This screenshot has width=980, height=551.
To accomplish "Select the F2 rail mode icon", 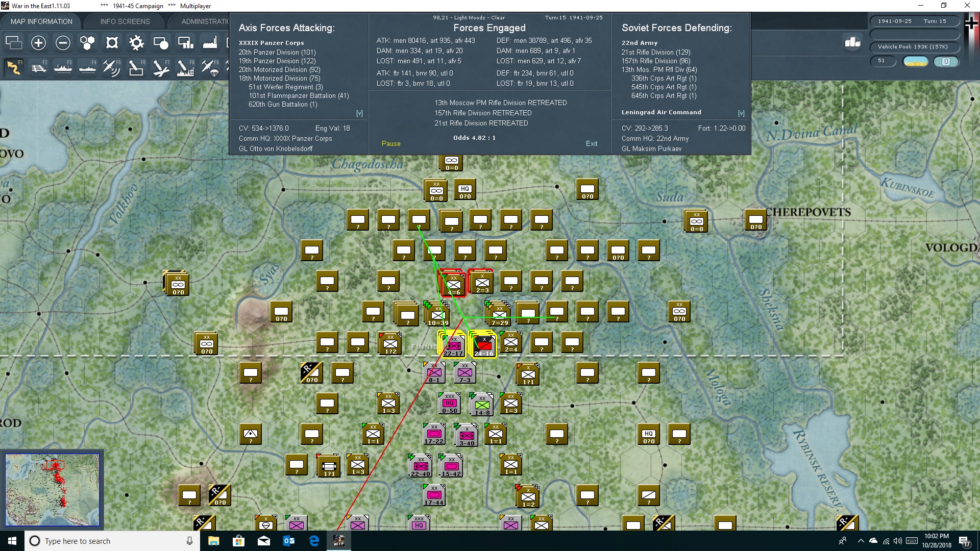I will (x=39, y=67).
